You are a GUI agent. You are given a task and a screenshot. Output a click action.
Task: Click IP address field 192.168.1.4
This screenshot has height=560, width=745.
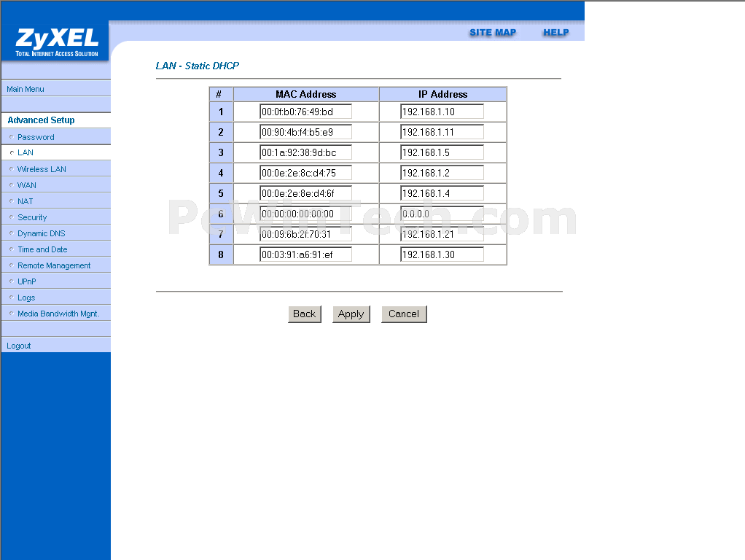pyautogui.click(x=442, y=193)
